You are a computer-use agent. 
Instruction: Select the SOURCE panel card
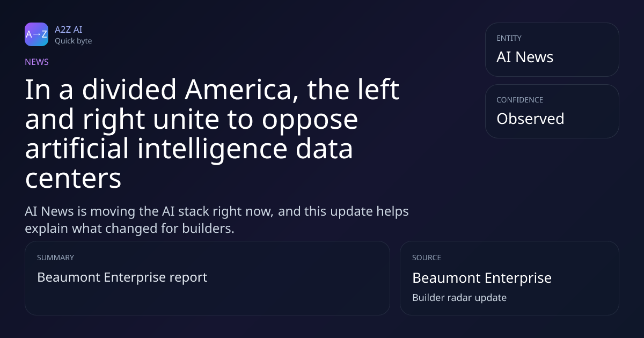[509, 278]
